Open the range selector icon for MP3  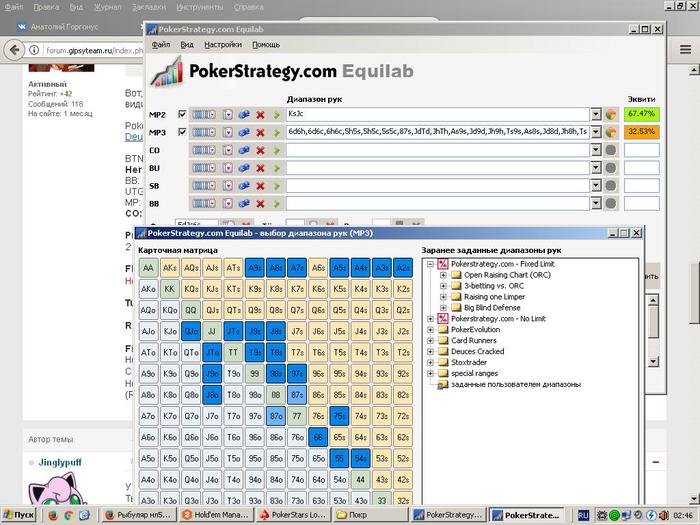[x=204, y=133]
